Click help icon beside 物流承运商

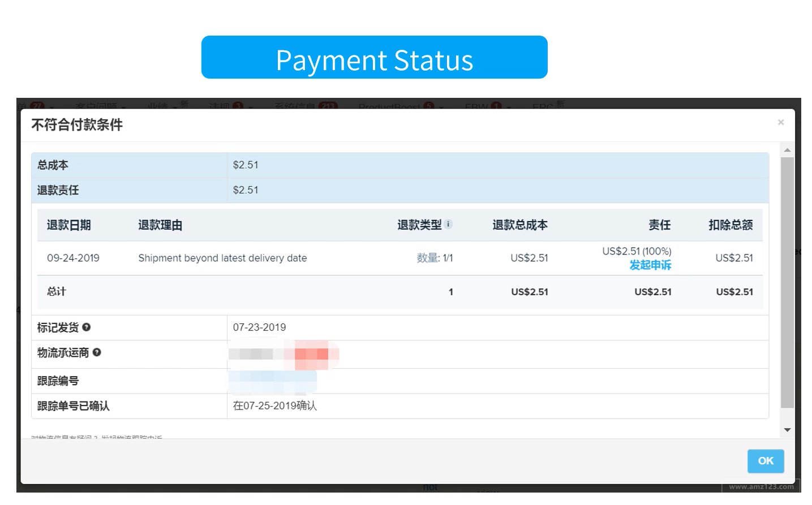(x=97, y=352)
